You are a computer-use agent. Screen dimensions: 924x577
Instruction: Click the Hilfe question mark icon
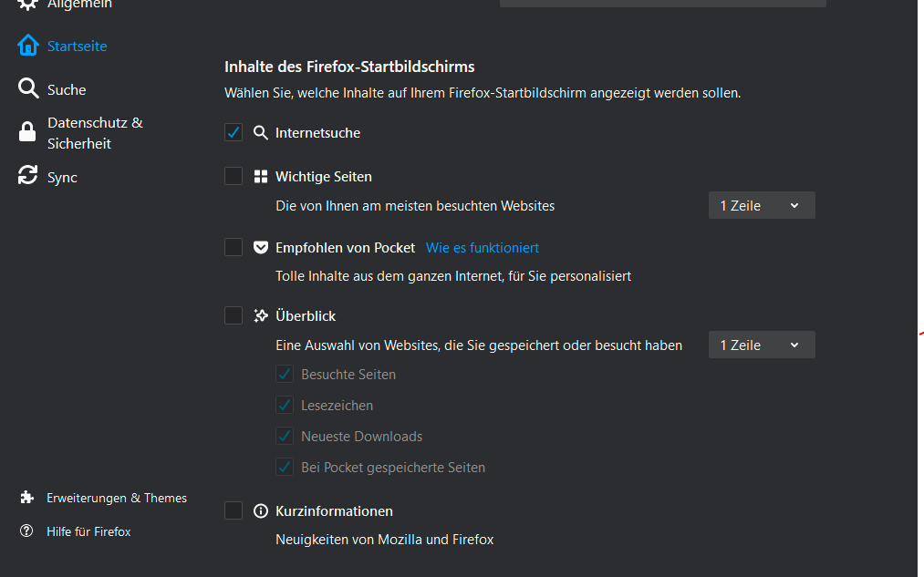click(x=27, y=531)
